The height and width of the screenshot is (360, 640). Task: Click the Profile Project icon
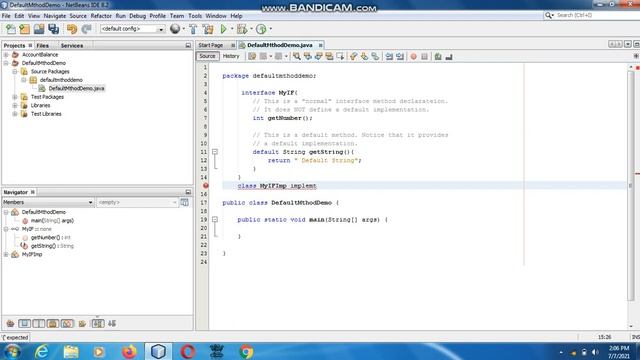[x=261, y=29]
